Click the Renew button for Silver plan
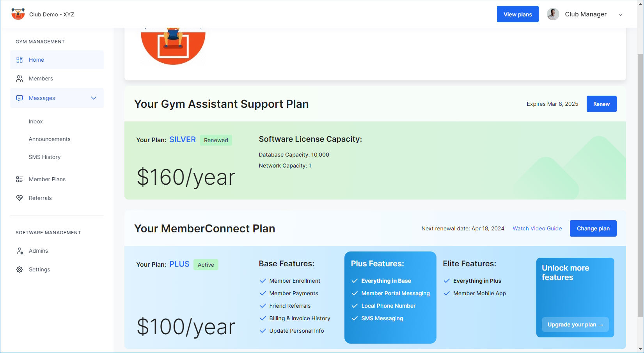Screen dimensions: 644x353 coord(601,104)
